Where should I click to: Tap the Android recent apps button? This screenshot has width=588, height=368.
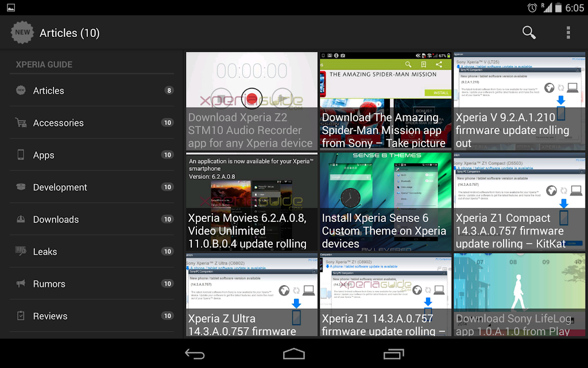(x=393, y=354)
